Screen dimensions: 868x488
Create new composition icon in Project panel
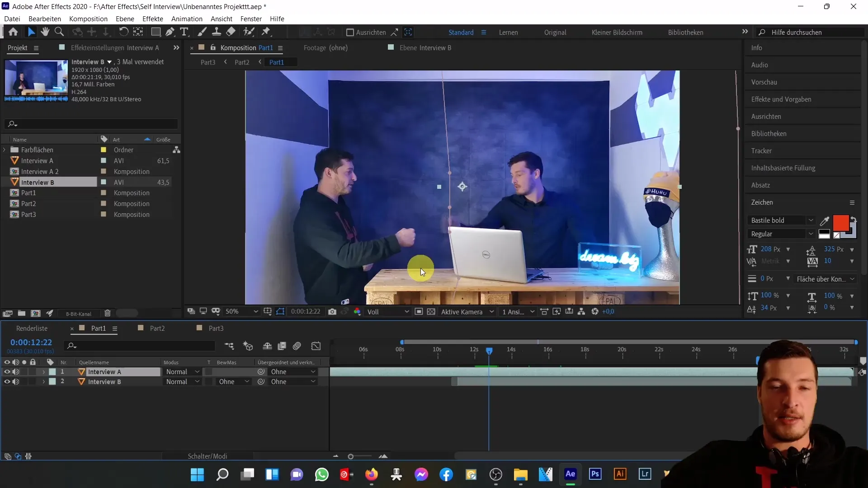pyautogui.click(x=35, y=313)
